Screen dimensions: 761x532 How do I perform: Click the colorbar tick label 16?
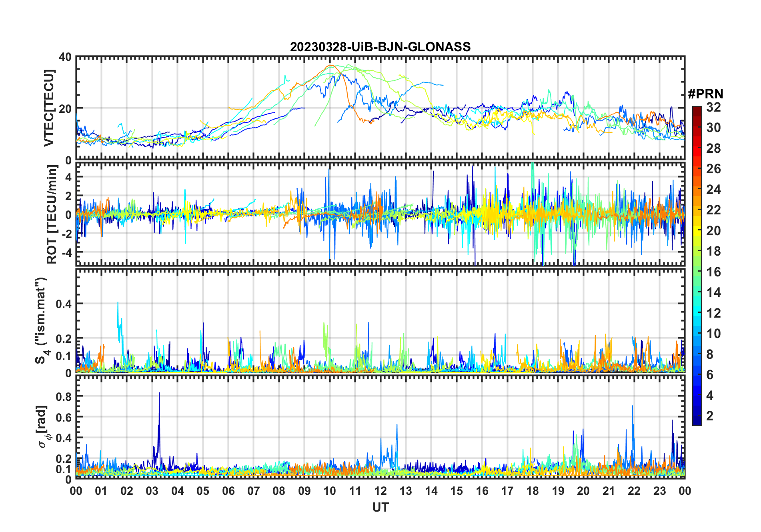pos(713,272)
